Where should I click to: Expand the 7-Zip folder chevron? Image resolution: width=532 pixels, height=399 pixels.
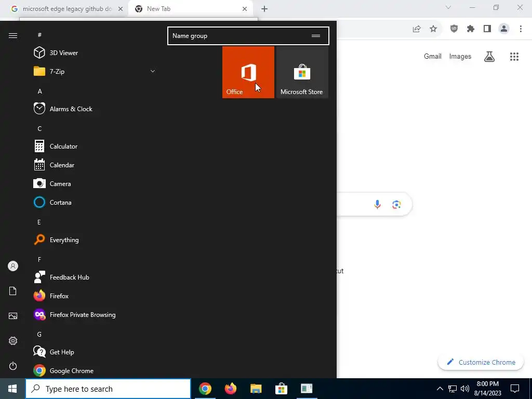153,71
